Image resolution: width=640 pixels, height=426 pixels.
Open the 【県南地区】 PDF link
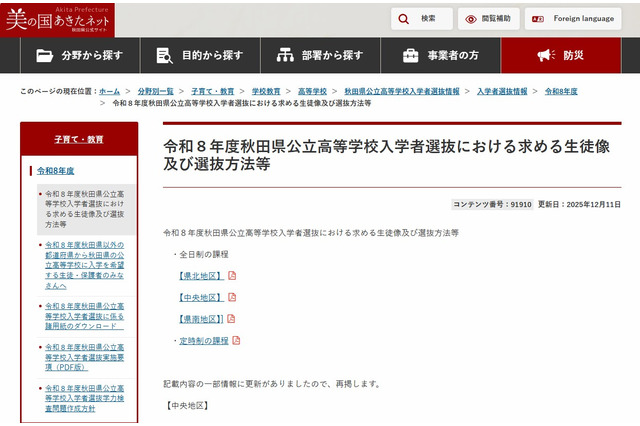click(201, 319)
